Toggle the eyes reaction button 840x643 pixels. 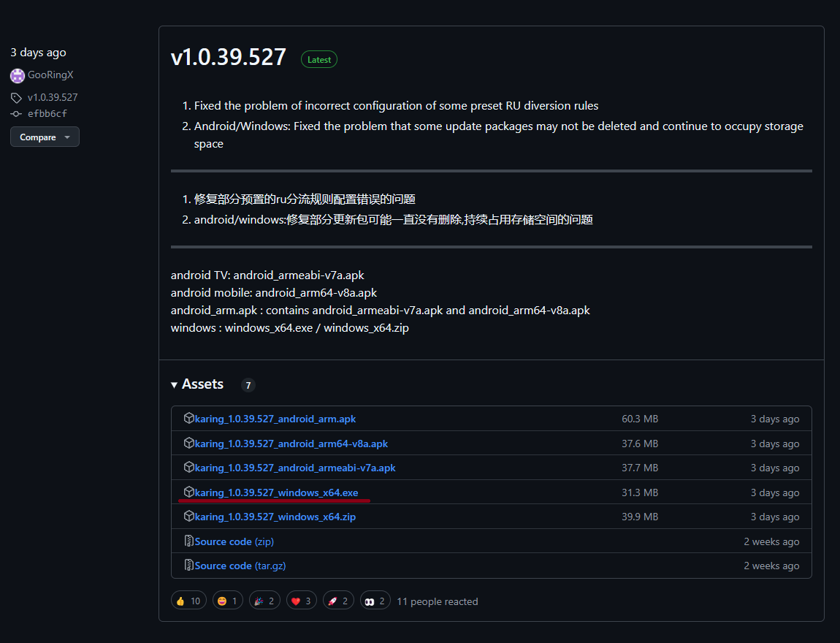[x=375, y=601]
